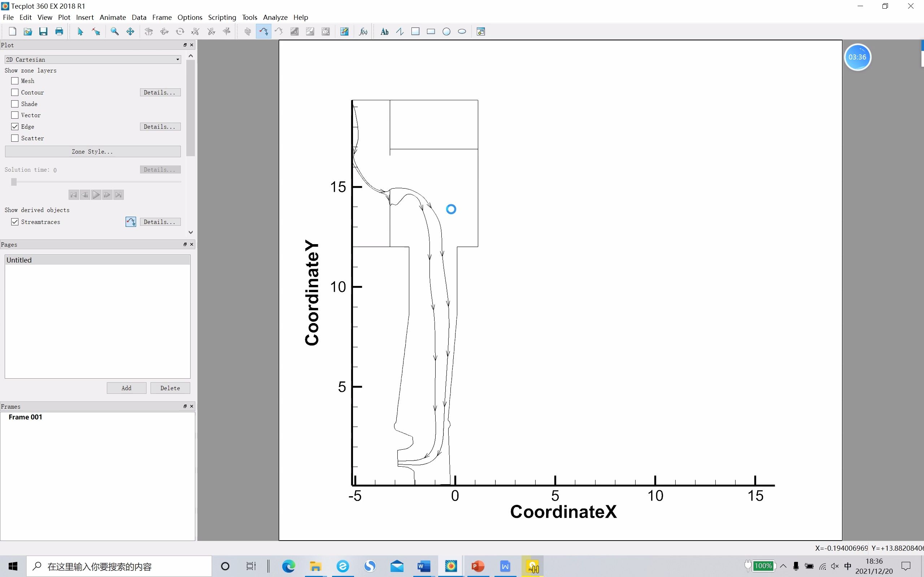Drag the Solution time slider
Viewport: 924px width, 577px height.
(14, 181)
